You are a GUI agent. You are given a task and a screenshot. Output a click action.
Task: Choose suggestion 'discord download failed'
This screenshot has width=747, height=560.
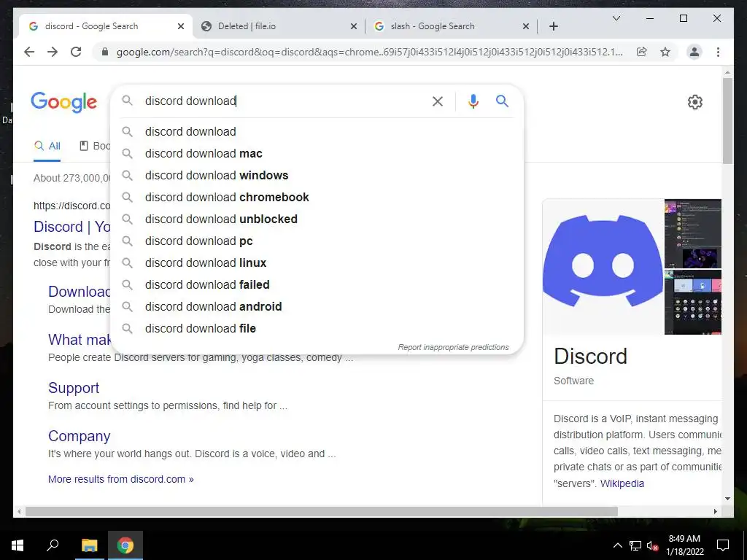click(x=317, y=285)
